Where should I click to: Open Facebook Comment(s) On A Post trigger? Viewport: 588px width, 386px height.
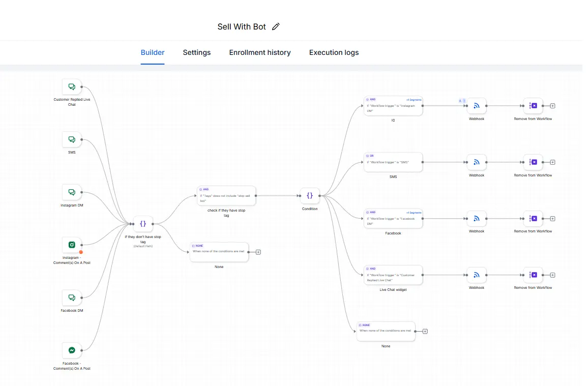coord(72,350)
